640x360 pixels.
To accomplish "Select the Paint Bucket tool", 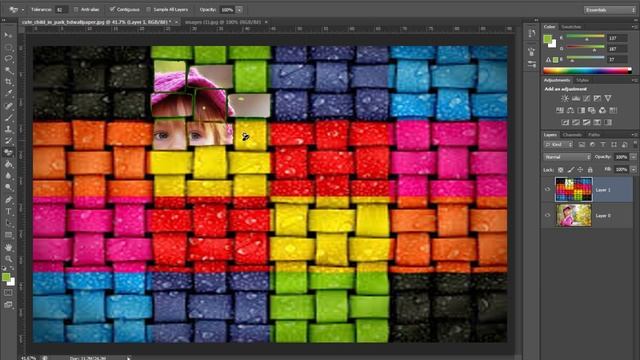I will pos(8,164).
